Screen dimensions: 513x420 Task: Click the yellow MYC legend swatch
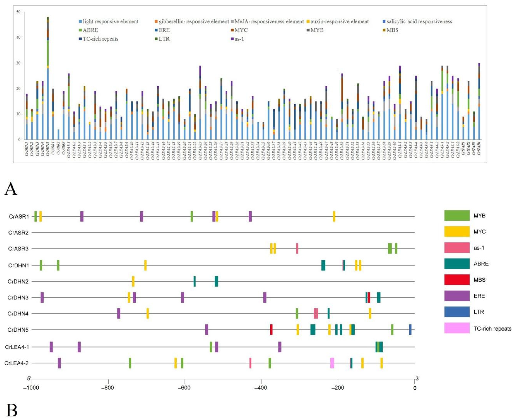[x=457, y=231]
